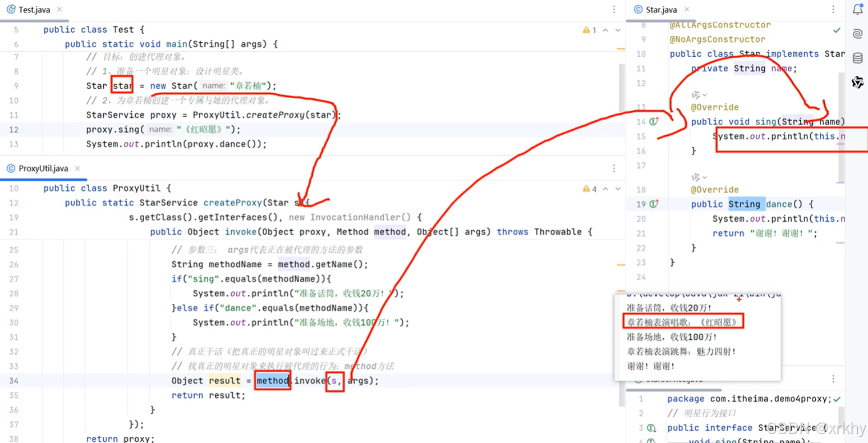Open the AI Assistant spiral icon in the sidebar
This screenshot has width=868, height=443.
point(857,34)
